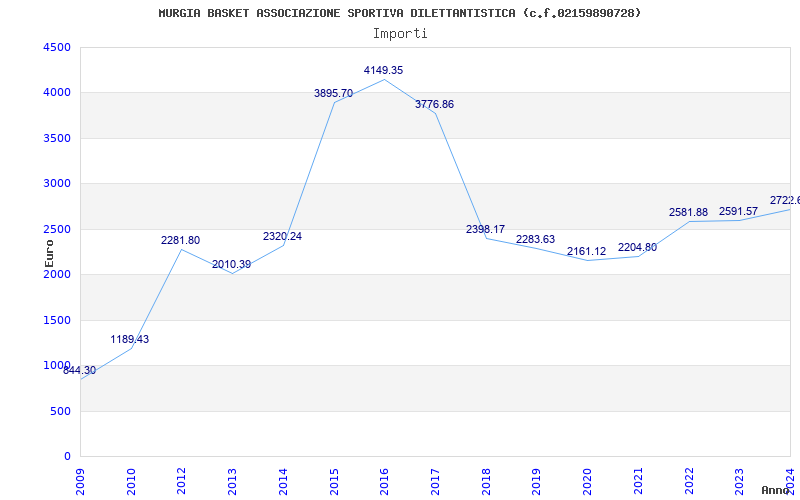Click the x-axis year 2023

(x=740, y=482)
